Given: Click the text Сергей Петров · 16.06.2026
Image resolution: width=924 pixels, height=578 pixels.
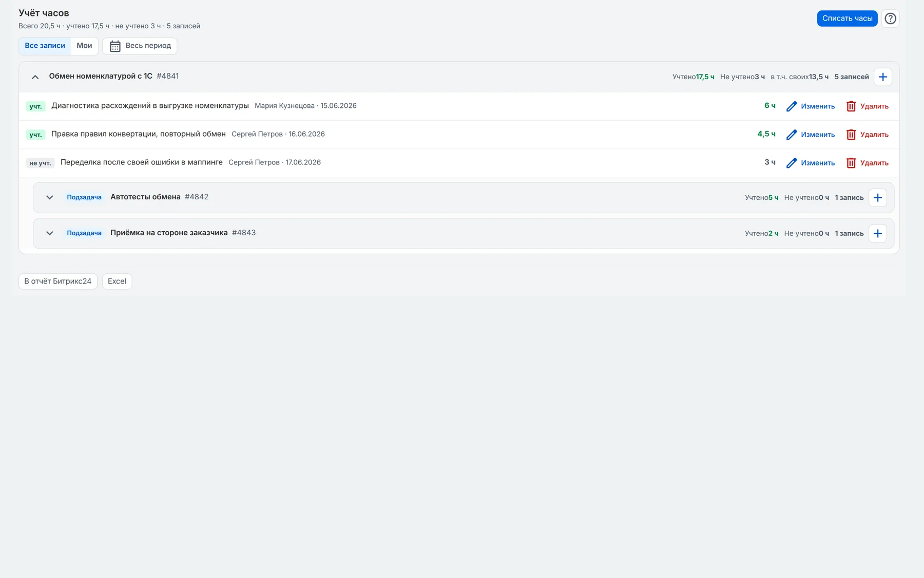Looking at the screenshot, I should (278, 134).
